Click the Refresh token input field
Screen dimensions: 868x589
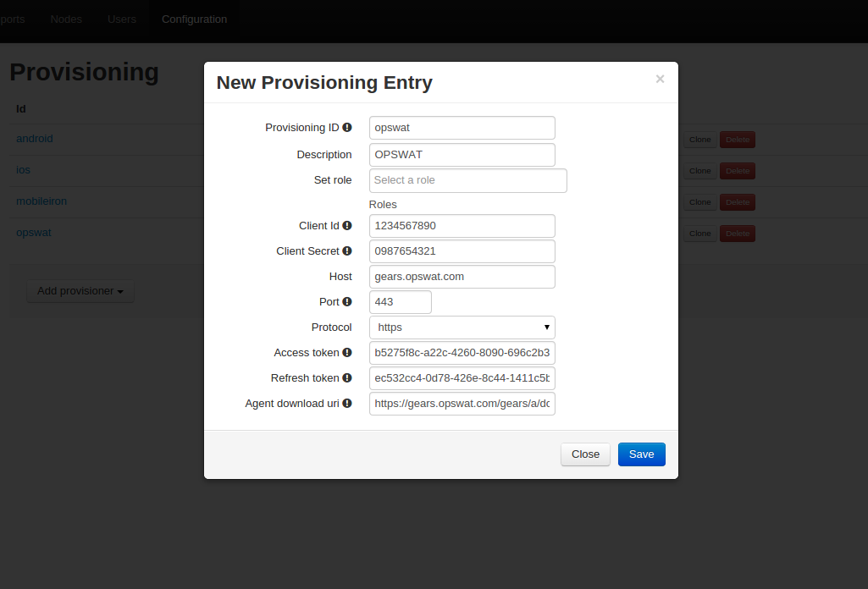(x=462, y=379)
